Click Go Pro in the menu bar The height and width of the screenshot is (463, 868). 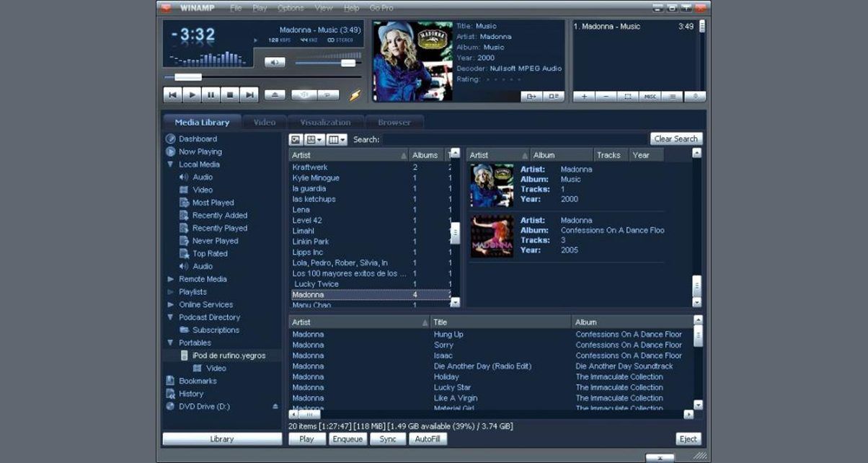(x=381, y=8)
